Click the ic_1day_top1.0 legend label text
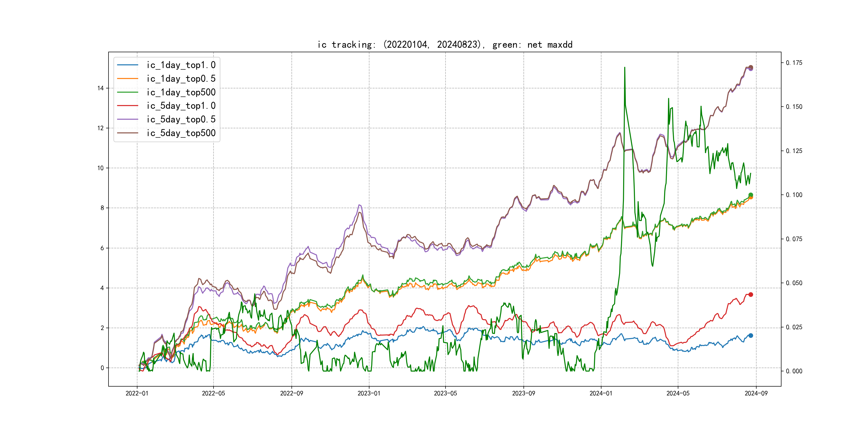The width and height of the screenshot is (868, 434). point(181,65)
